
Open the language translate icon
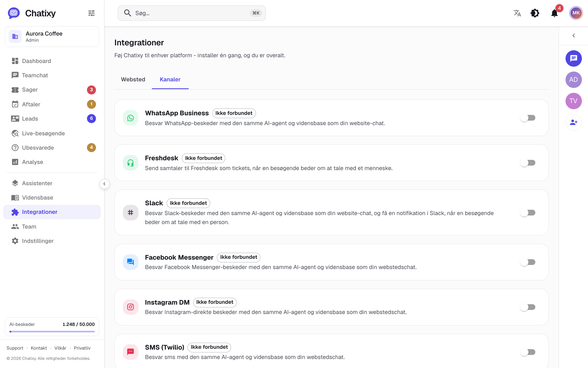(x=517, y=13)
